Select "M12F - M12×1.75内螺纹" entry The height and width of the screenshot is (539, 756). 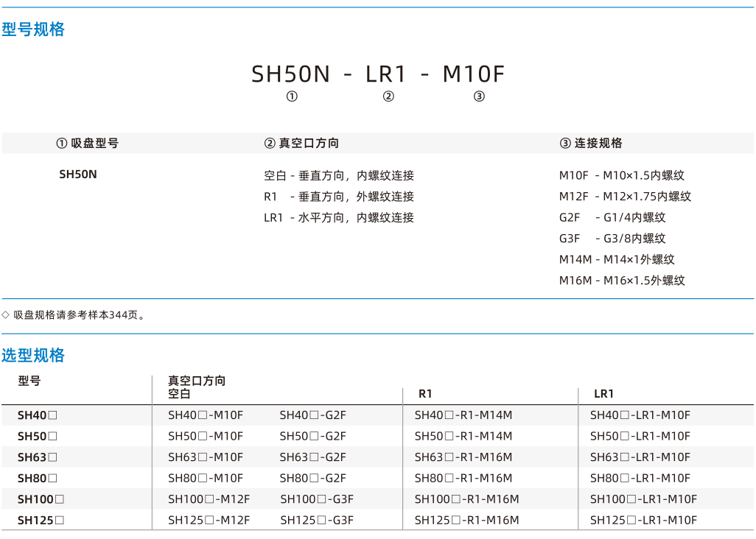[x=625, y=197]
